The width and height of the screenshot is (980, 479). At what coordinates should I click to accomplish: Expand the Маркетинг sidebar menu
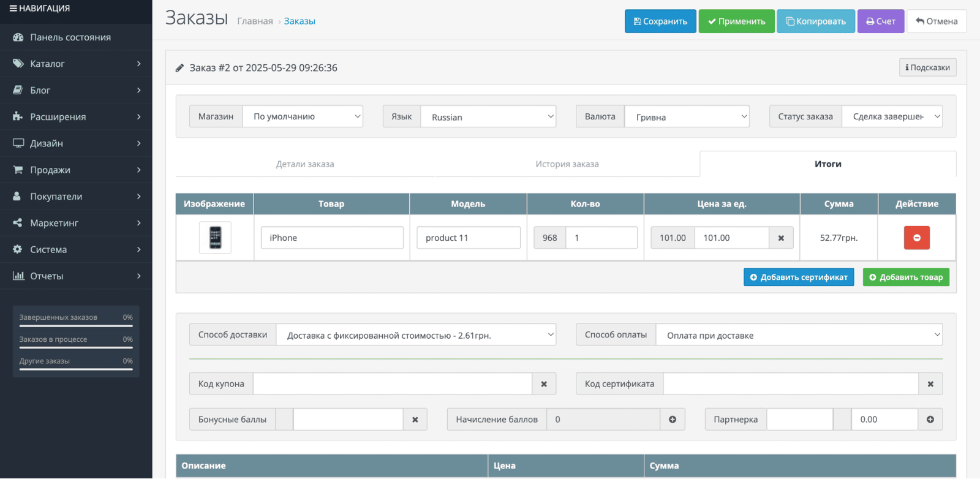click(76, 223)
